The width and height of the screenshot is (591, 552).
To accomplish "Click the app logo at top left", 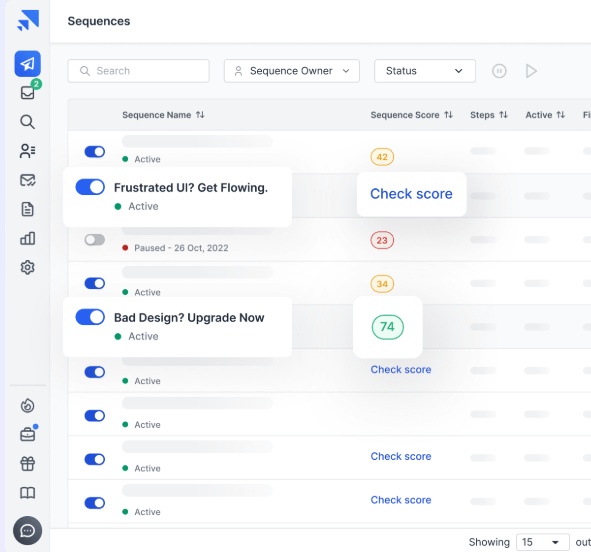I will point(28,20).
